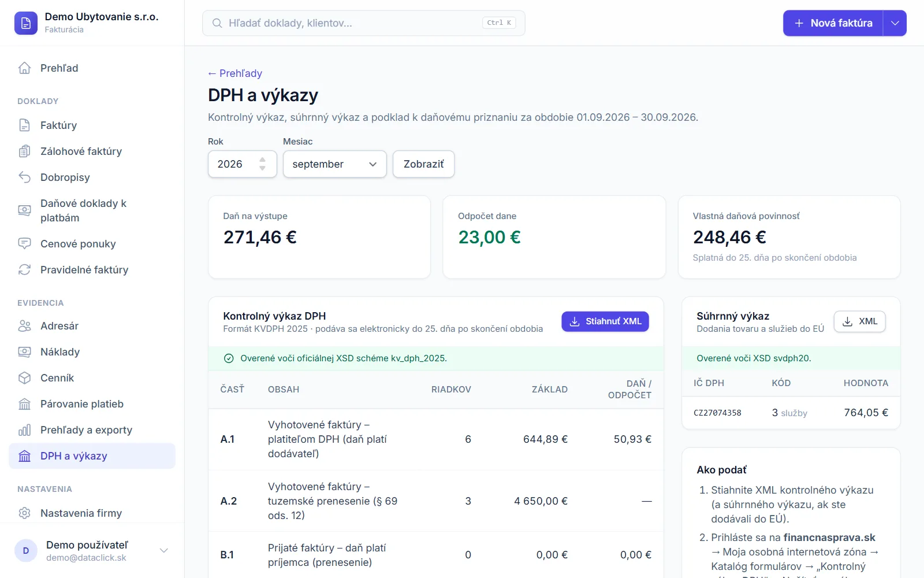Click the Dobropisy return arrow icon
Image resolution: width=924 pixels, height=578 pixels.
[24, 177]
